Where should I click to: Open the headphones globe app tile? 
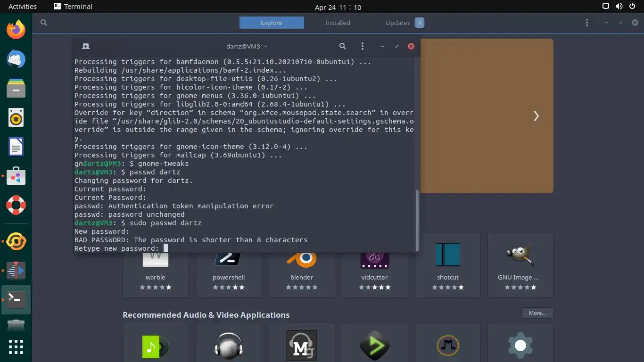click(x=229, y=343)
